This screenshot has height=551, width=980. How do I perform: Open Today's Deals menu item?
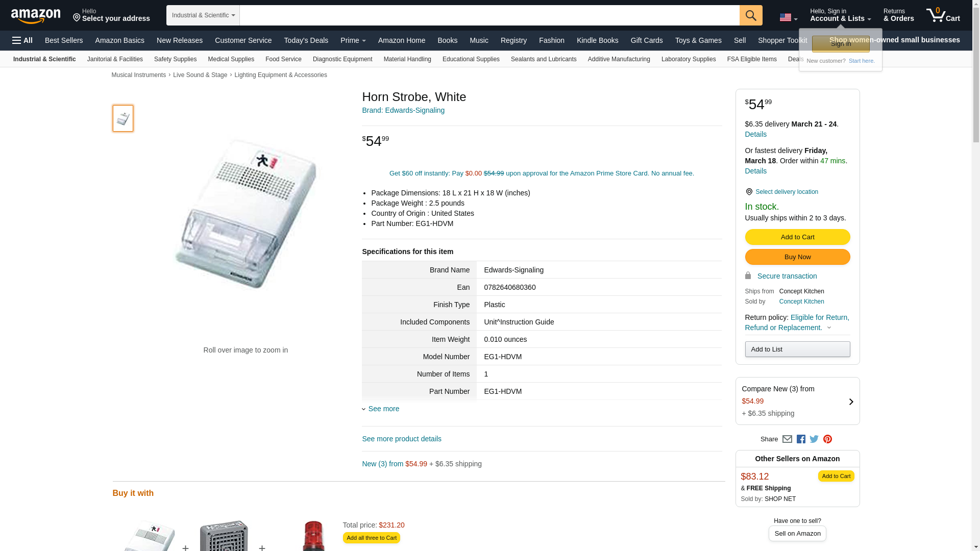click(x=306, y=40)
